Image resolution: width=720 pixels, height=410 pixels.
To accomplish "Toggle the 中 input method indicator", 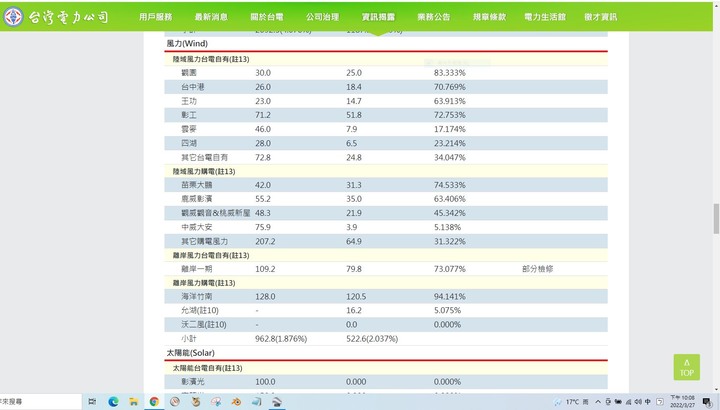I will (647, 402).
